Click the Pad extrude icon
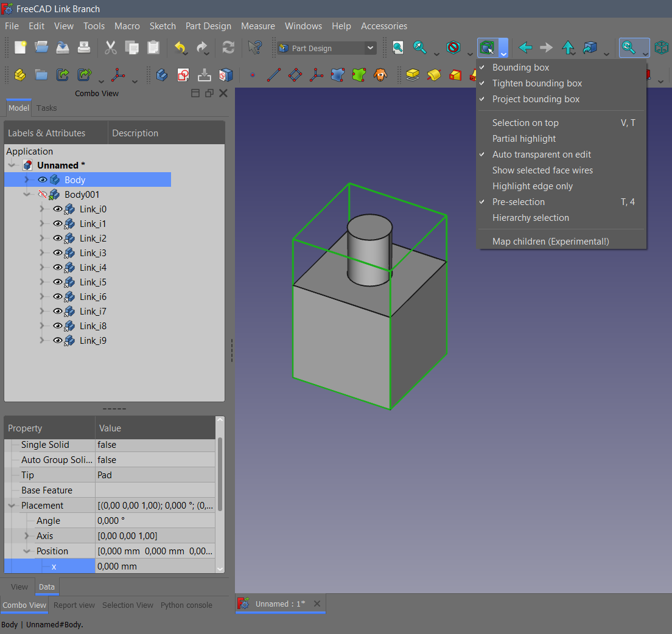This screenshot has width=672, height=634. tap(413, 75)
